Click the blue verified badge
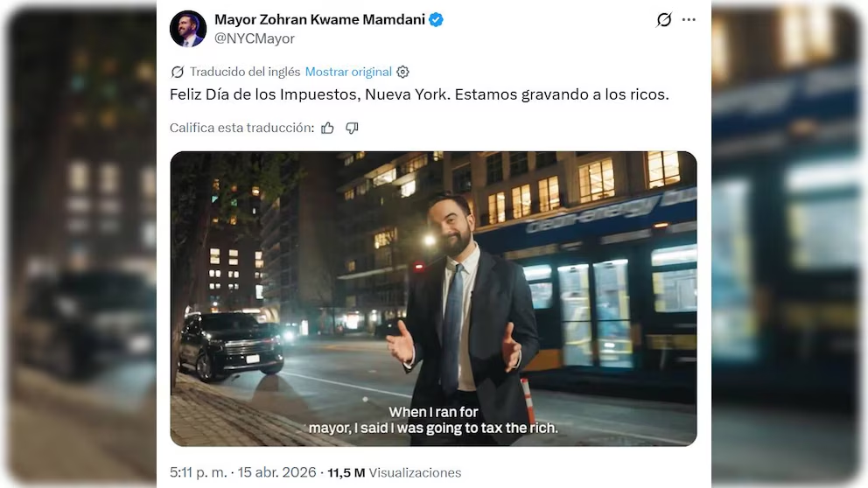 coord(437,20)
